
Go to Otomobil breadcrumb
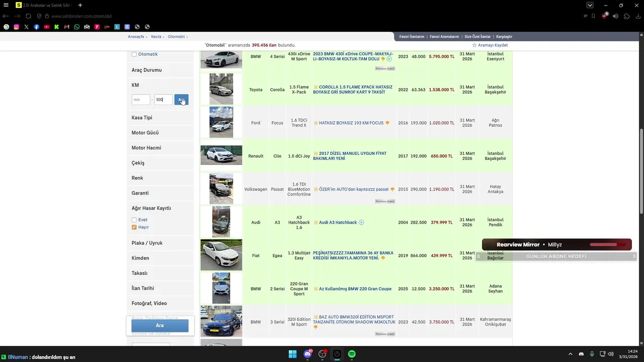[176, 37]
